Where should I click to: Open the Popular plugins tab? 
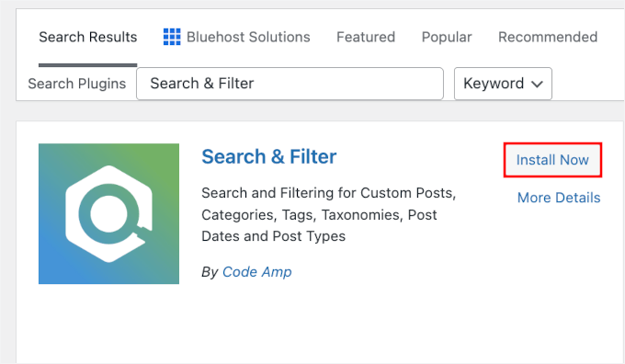pyautogui.click(x=447, y=37)
